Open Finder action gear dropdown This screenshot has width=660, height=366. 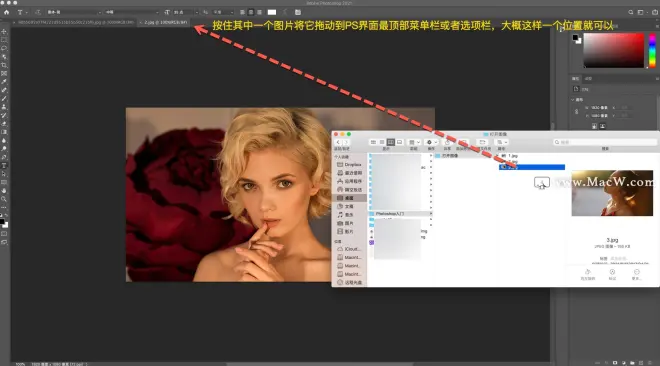(x=431, y=142)
